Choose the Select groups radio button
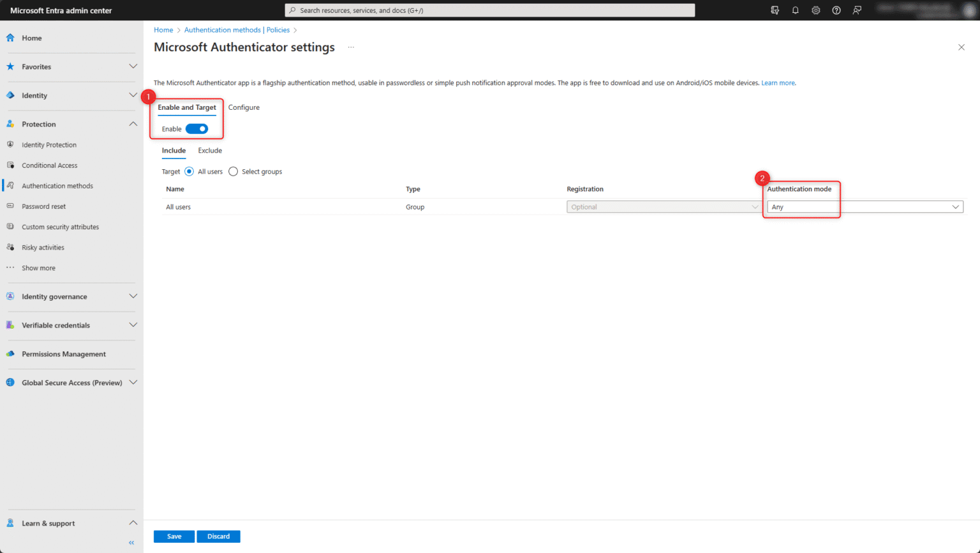Screen dimensions: 980x553 (233, 171)
